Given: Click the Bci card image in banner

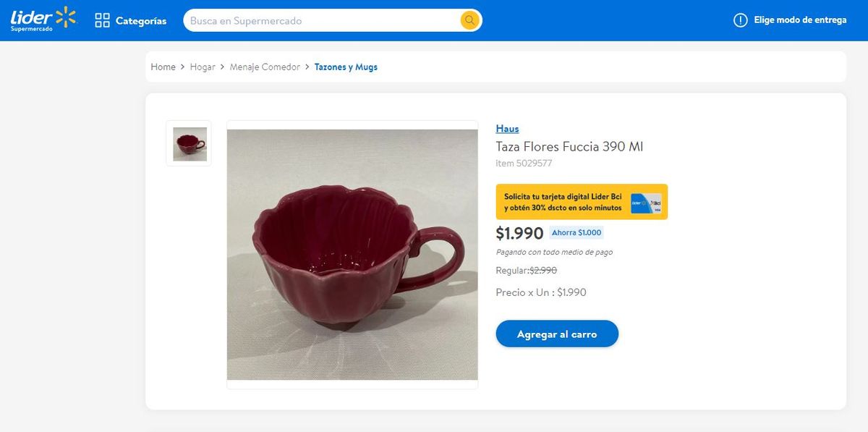Looking at the screenshot, I should click(646, 203).
